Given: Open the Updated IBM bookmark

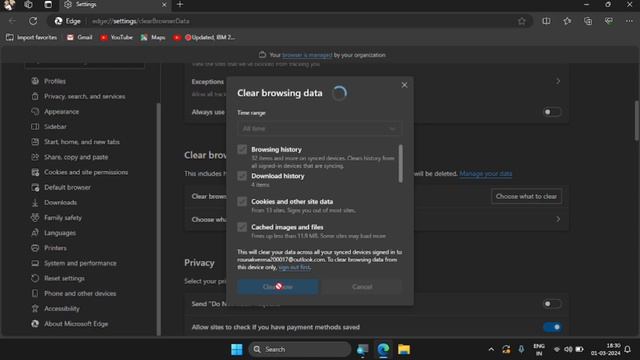Looking at the screenshot, I should pyautogui.click(x=204, y=37).
